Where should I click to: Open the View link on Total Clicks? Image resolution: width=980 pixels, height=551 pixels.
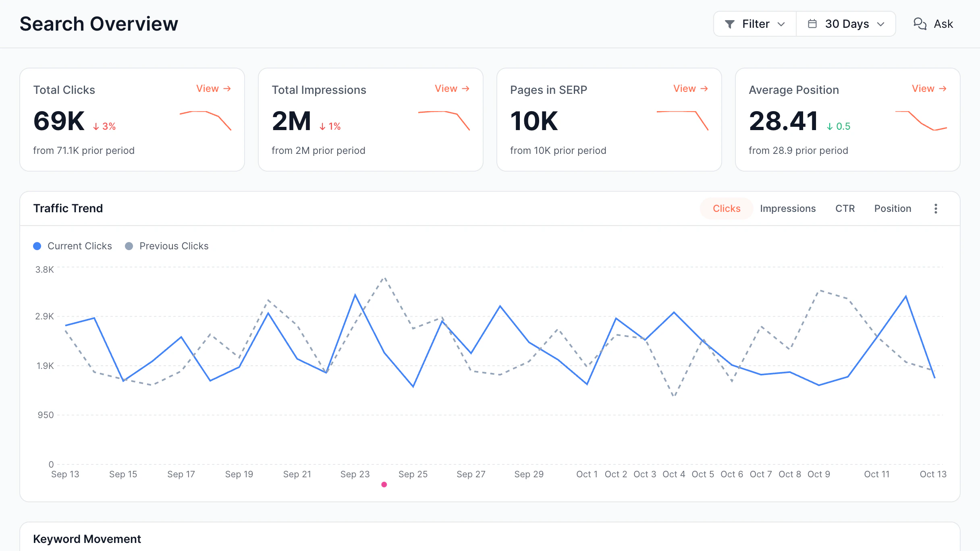click(214, 89)
